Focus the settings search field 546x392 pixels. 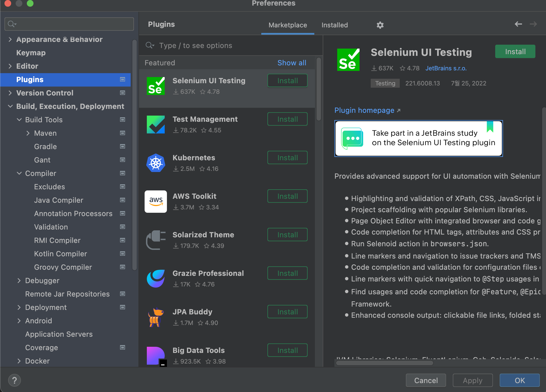click(69, 24)
